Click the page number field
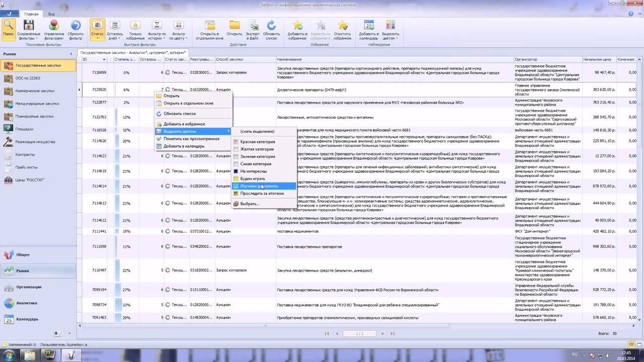This screenshot has width=644, height=362. [360, 333]
